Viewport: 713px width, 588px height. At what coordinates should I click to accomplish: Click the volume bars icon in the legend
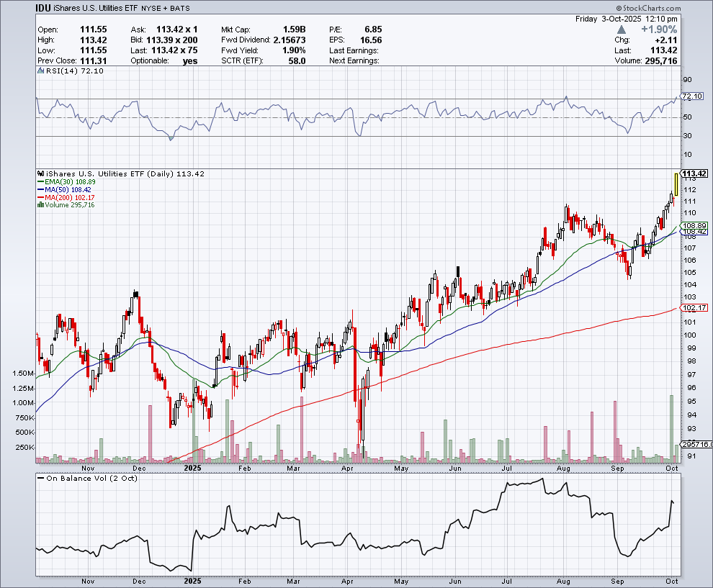(40, 205)
